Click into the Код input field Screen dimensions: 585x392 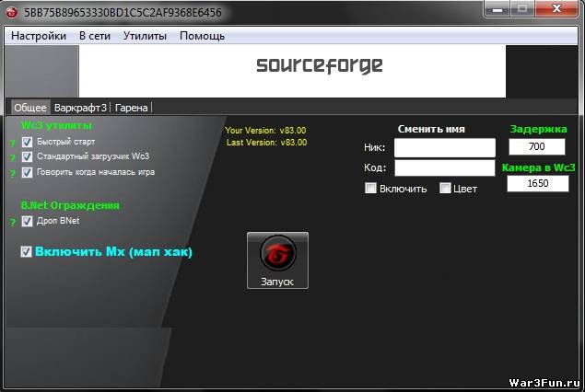445,168
